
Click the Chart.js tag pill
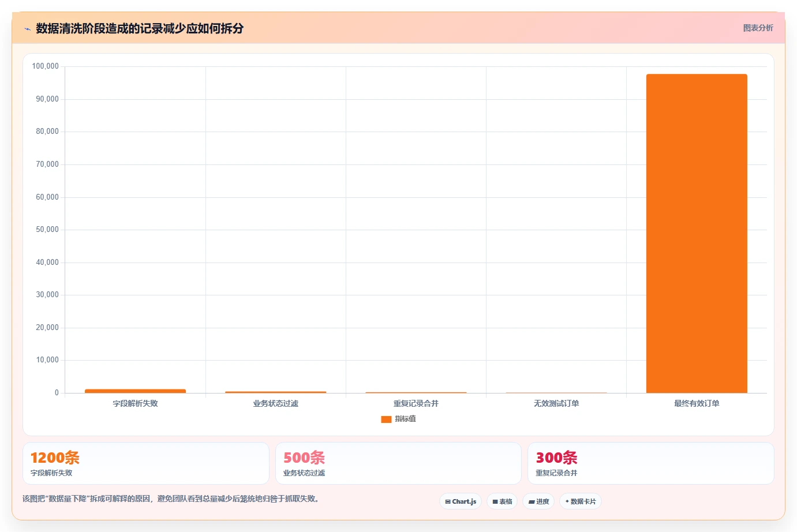point(461,501)
